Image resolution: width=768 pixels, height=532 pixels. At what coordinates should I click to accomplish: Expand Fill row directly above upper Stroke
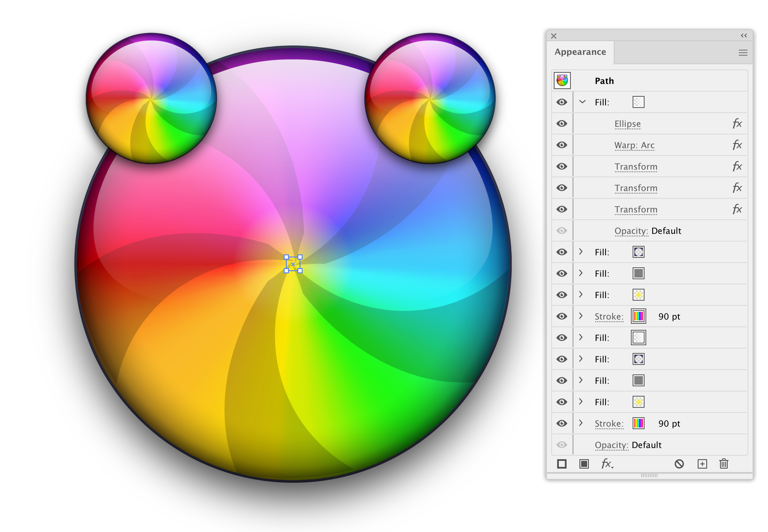[581, 294]
